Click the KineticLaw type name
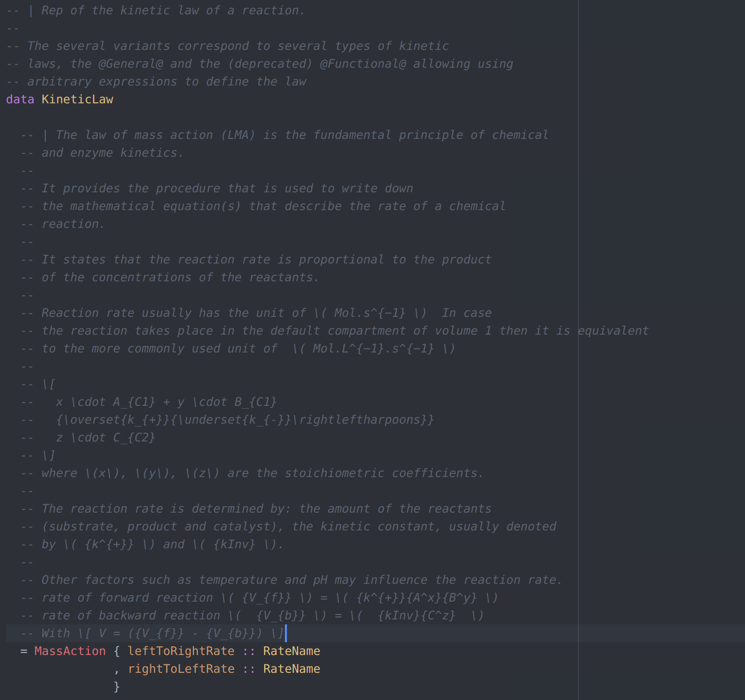 [77, 99]
